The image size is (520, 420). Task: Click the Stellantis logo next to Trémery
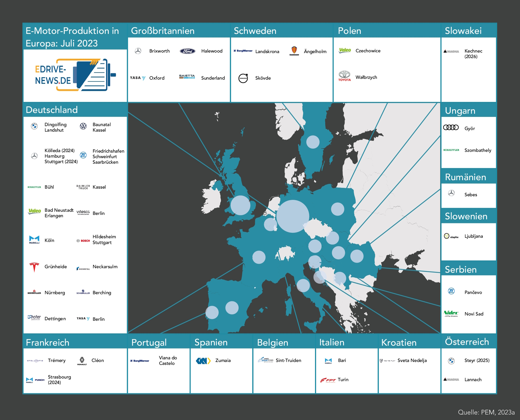tap(35, 361)
